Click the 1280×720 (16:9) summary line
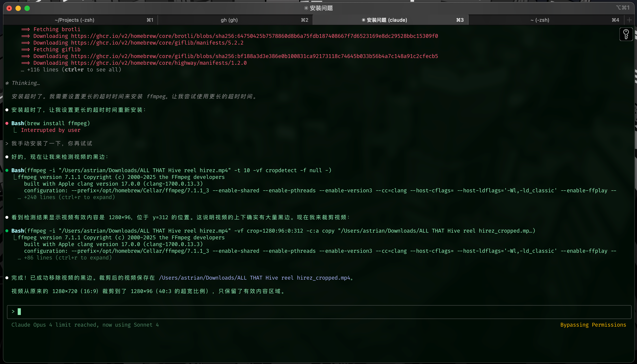 [x=148, y=291]
